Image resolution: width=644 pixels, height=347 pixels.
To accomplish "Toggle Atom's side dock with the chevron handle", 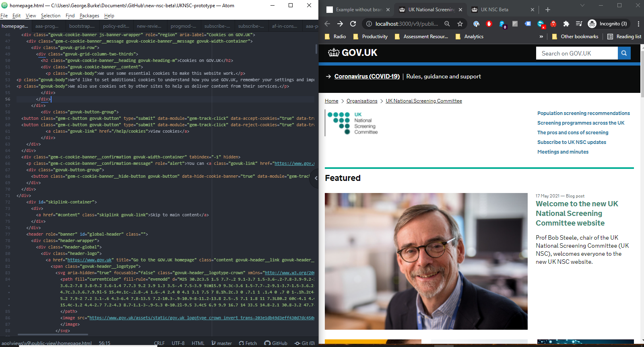I will click(x=315, y=178).
